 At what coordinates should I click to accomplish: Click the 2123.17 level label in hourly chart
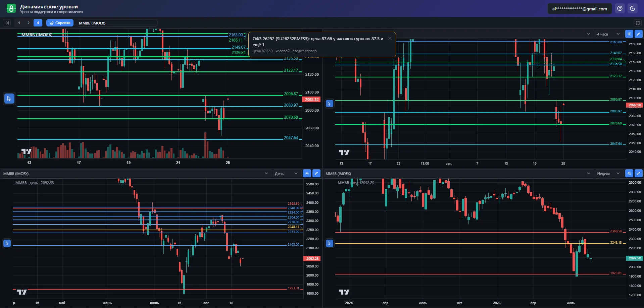click(291, 70)
